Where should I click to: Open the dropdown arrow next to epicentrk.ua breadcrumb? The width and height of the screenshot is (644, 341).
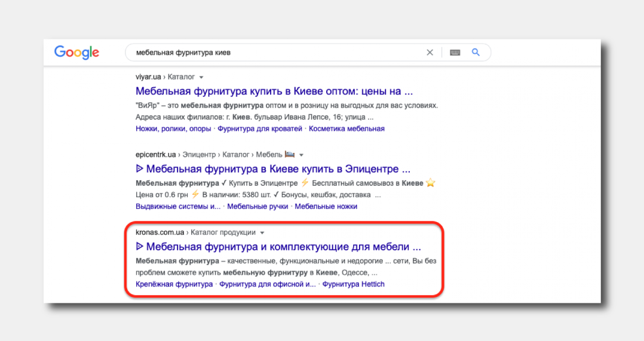point(302,155)
